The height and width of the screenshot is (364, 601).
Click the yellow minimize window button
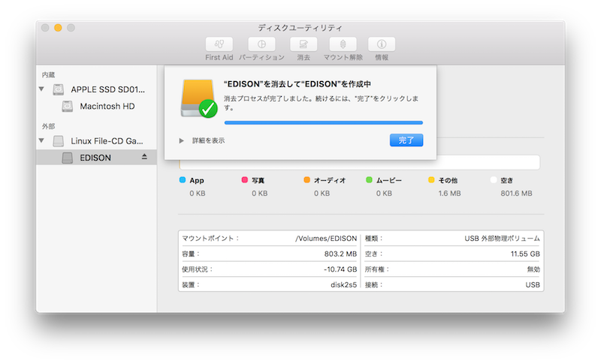click(x=58, y=28)
